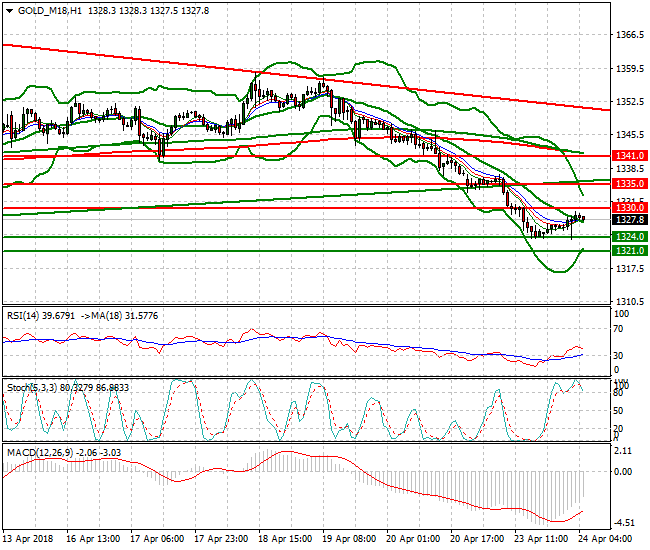Click the 1335.0 red price level label
The image size is (650, 550).
click(x=630, y=184)
